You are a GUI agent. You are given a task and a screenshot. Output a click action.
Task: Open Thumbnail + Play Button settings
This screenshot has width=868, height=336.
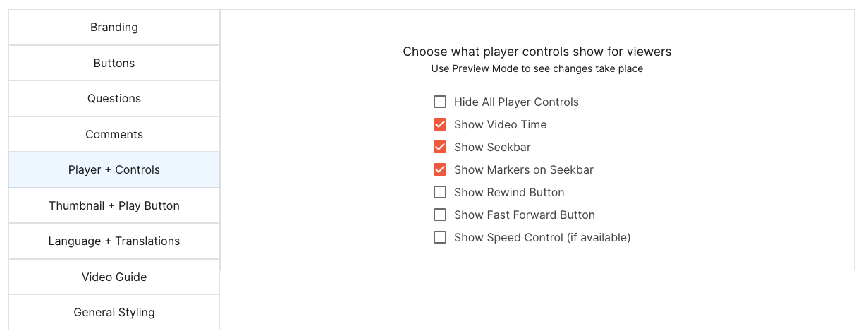[114, 206]
